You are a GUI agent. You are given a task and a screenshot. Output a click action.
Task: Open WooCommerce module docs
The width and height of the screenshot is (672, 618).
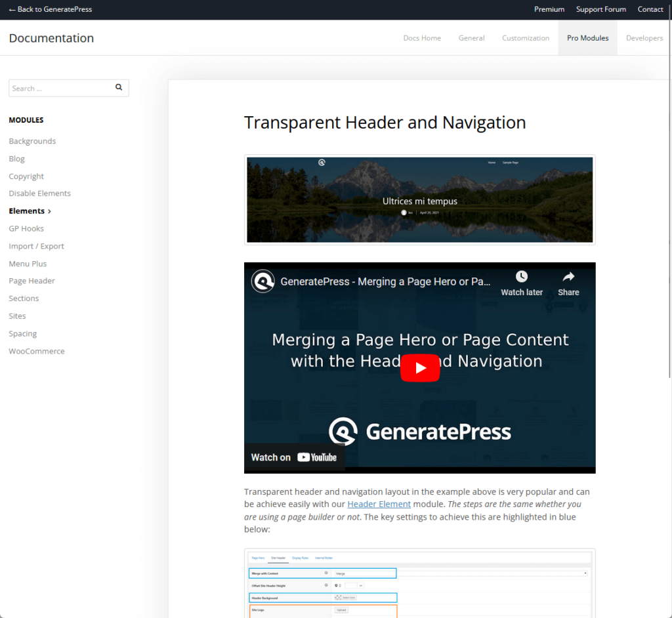(x=37, y=351)
